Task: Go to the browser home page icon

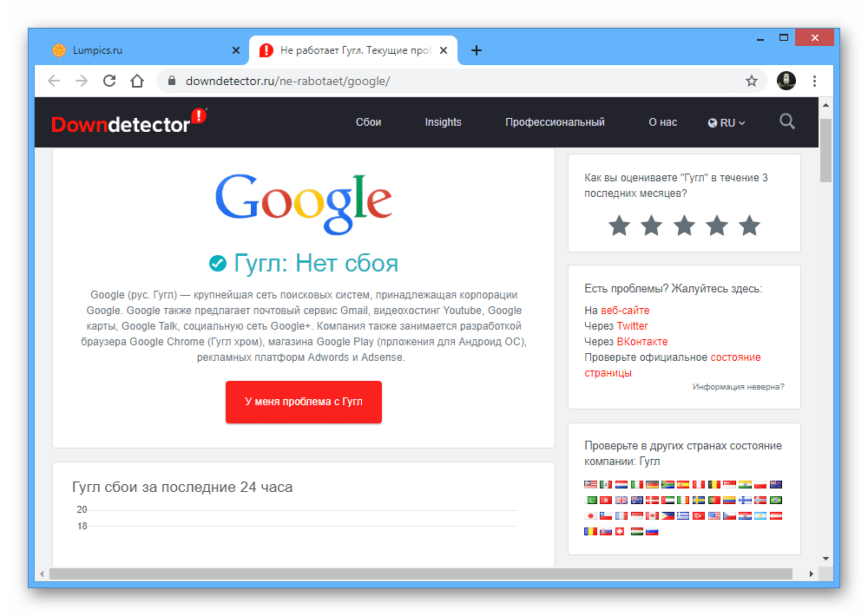Action: [x=137, y=82]
